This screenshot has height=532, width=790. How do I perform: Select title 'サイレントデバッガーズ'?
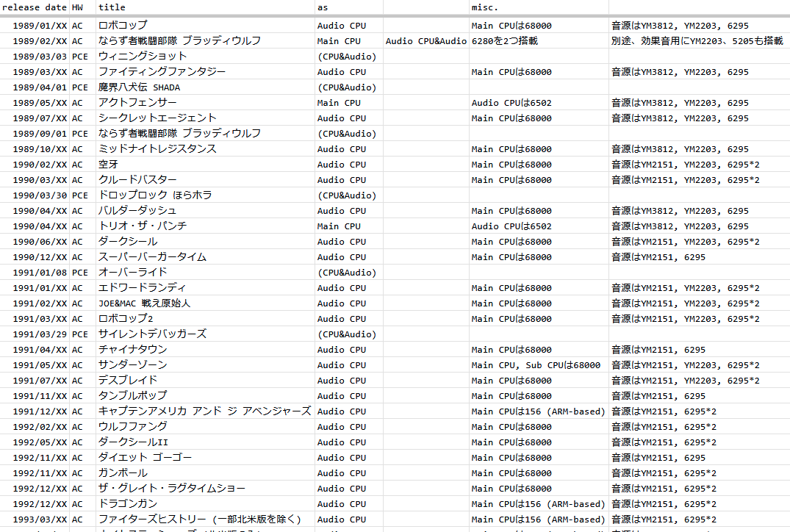pyautogui.click(x=152, y=334)
